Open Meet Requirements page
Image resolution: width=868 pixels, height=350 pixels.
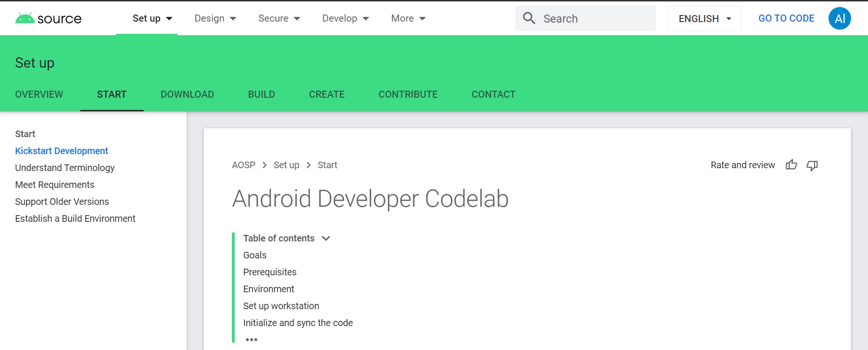[54, 185]
